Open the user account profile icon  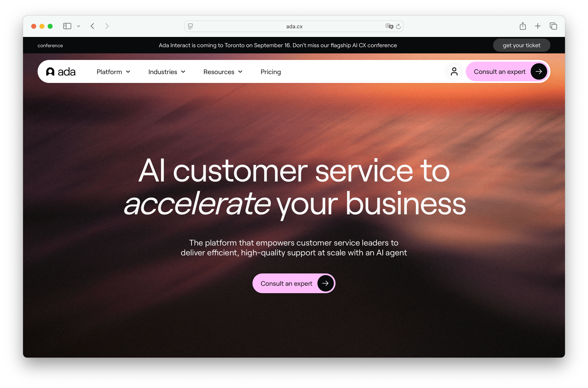[454, 71]
